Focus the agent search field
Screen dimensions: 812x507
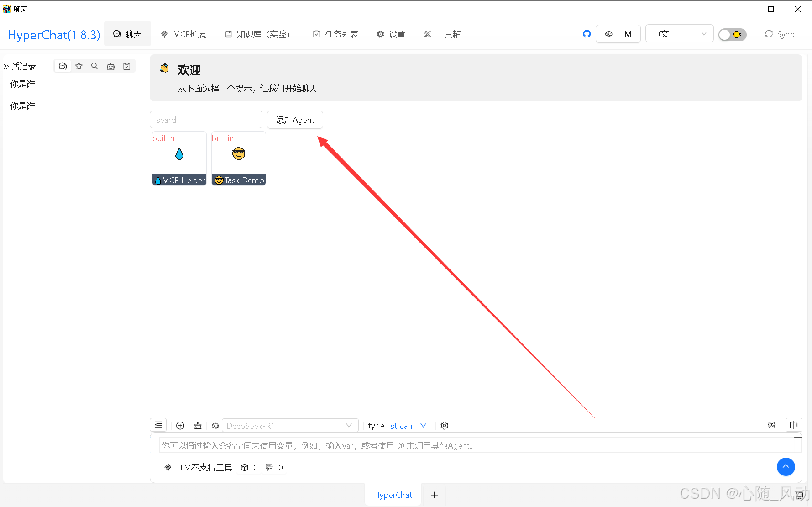point(206,120)
